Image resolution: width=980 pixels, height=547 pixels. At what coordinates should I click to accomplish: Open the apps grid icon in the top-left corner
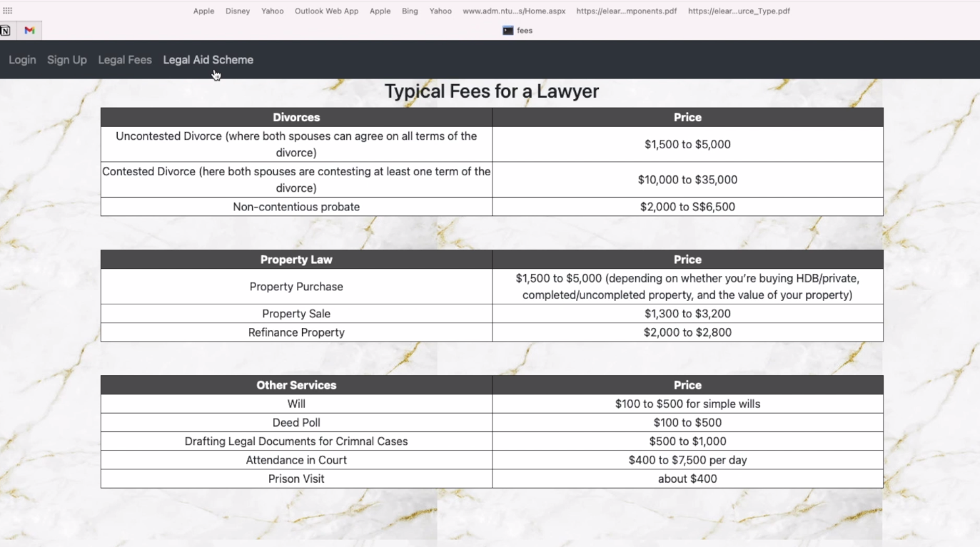pyautogui.click(x=7, y=10)
